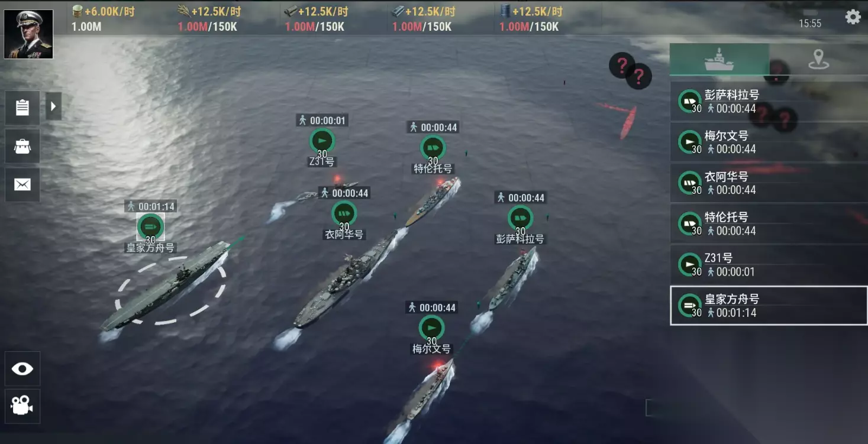
Task: Toggle the eye visibility button
Action: coord(22,369)
